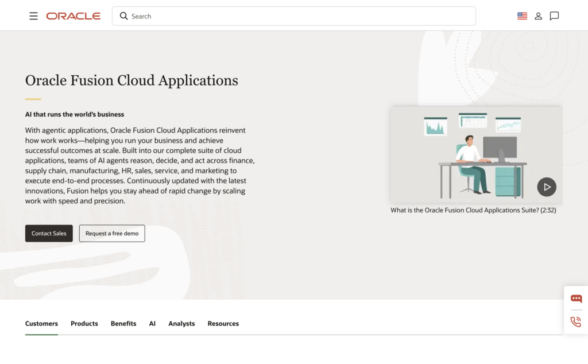
Task: Switch to the Products tab
Action: [x=84, y=323]
